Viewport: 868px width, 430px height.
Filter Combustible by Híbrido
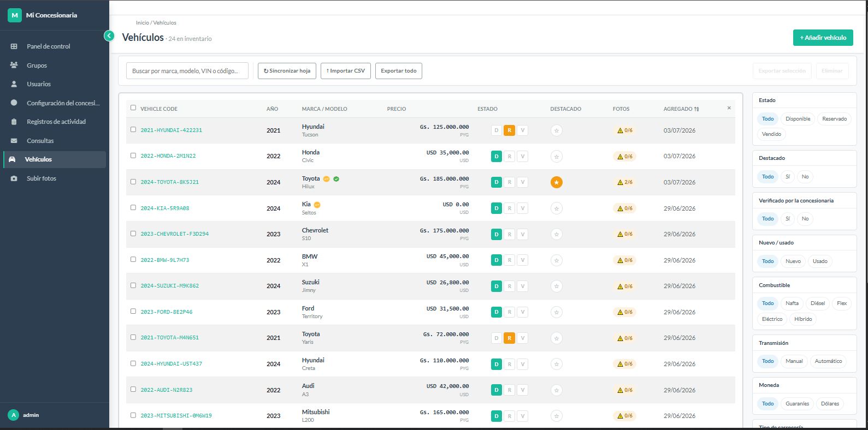803,319
